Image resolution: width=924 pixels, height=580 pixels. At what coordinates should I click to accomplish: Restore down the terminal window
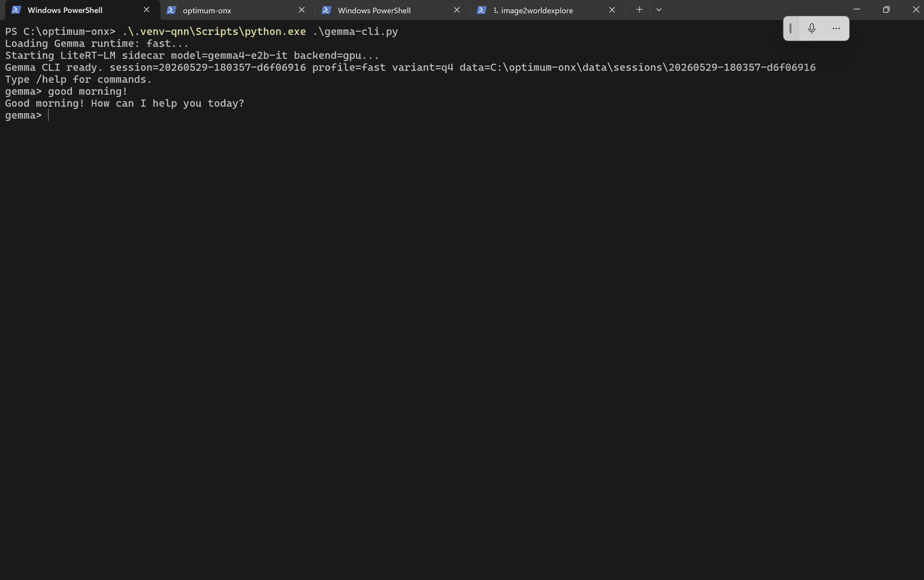(x=886, y=9)
